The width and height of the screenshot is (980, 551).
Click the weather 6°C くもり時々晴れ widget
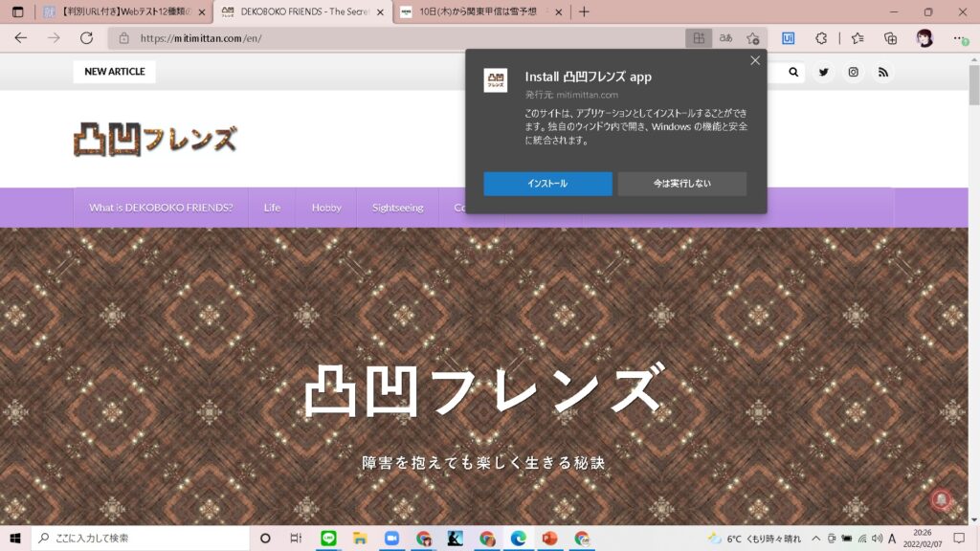[754, 539]
